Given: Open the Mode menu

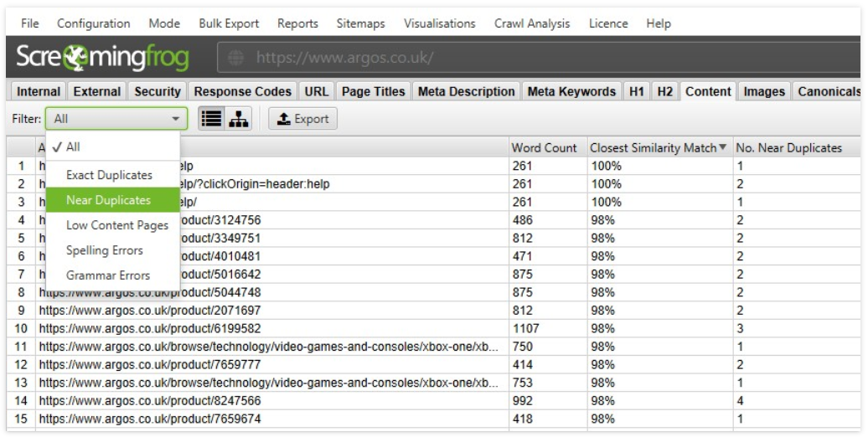Looking at the screenshot, I should [x=164, y=23].
